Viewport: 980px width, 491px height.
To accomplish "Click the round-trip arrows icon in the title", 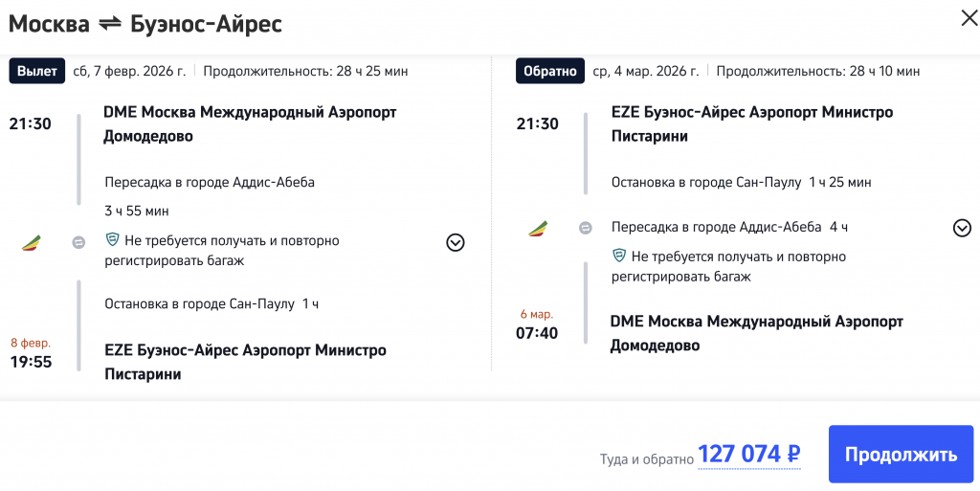I will (110, 24).
